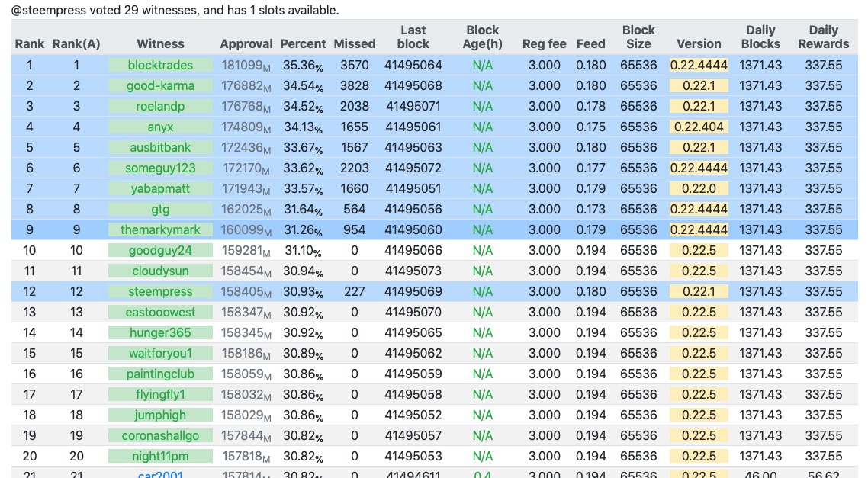Open the coronashallgo witness link
The image size is (868, 478).
(160, 436)
